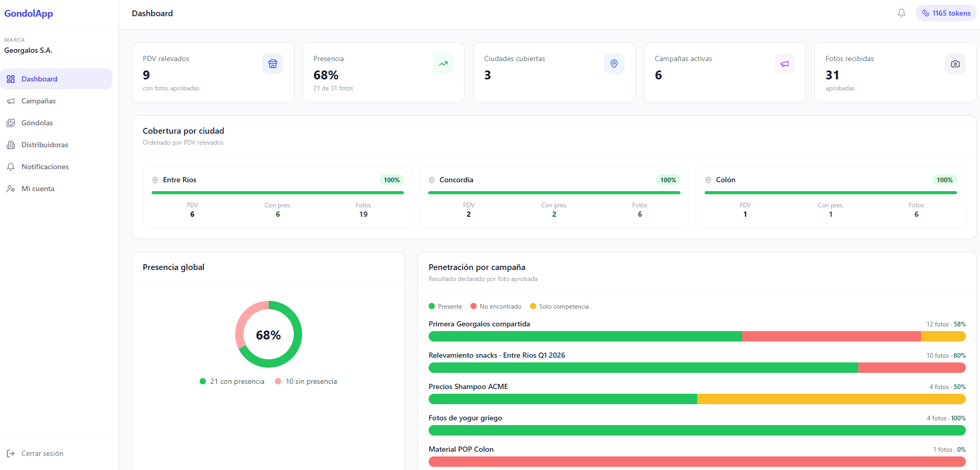Click the 1165 tokens badge
Screen dimensions: 980x470
click(946, 13)
